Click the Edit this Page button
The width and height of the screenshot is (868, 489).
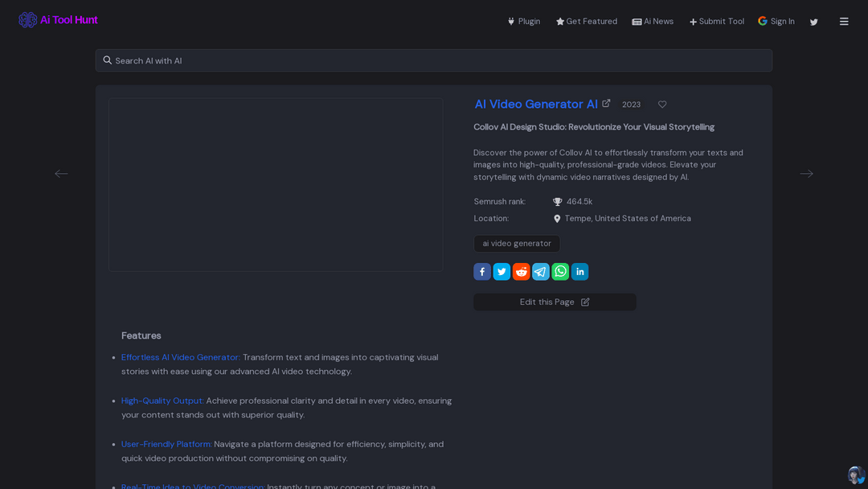tap(555, 302)
